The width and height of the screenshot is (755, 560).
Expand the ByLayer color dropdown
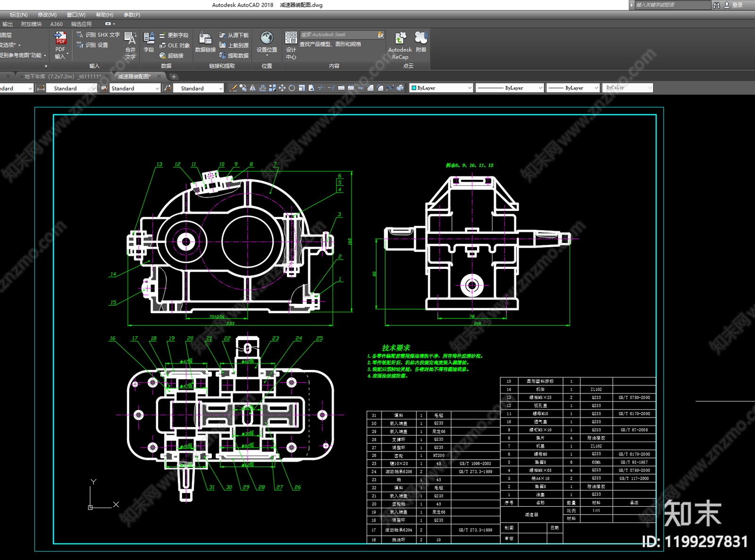pos(470,88)
